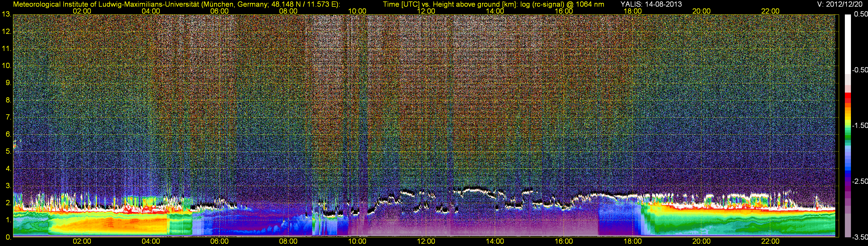Image resolution: width=868 pixels, height=246 pixels.
Task: Click the "log (rc-signal) @ 1064 nm" text
Action: (562, 4)
